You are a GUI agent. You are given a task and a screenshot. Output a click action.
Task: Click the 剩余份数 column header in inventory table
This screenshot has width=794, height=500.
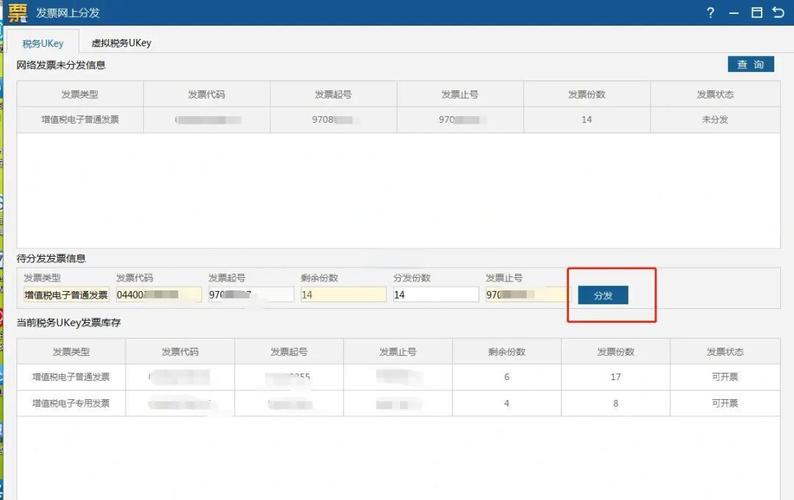point(506,352)
